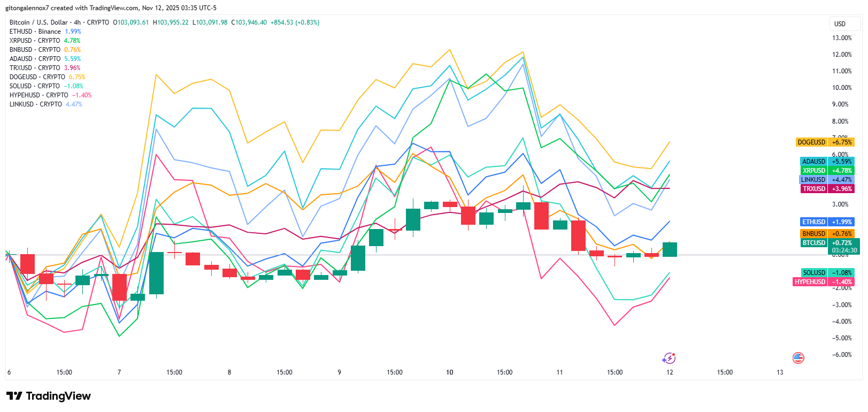This screenshot has height=412, width=868.
Task: Click date 10 on the time axis
Action: pyautogui.click(x=450, y=372)
